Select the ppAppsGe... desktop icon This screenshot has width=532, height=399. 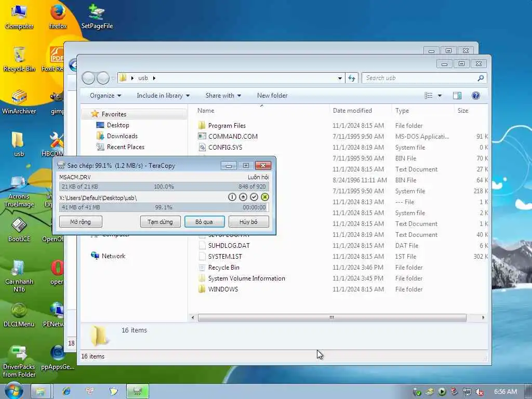click(58, 357)
